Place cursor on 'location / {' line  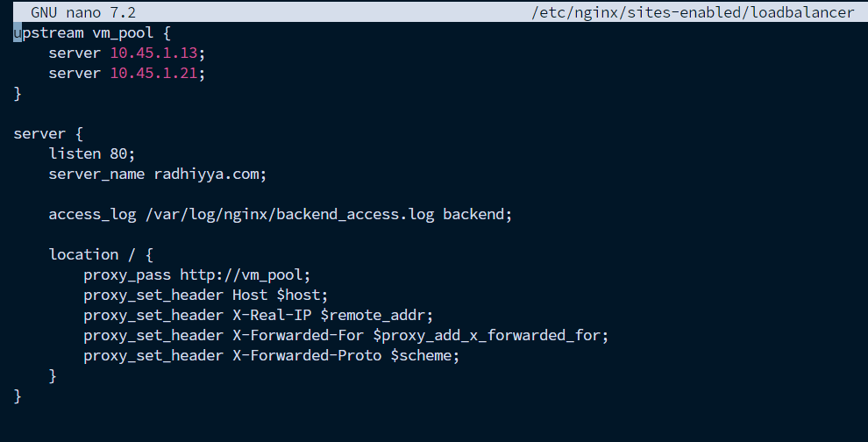tap(101, 254)
